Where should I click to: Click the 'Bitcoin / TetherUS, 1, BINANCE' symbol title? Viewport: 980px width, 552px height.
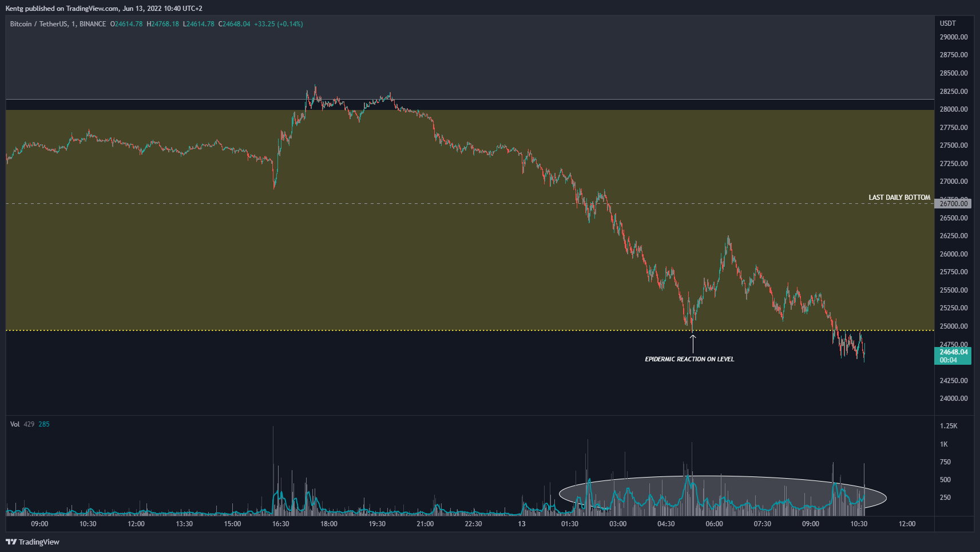58,24
